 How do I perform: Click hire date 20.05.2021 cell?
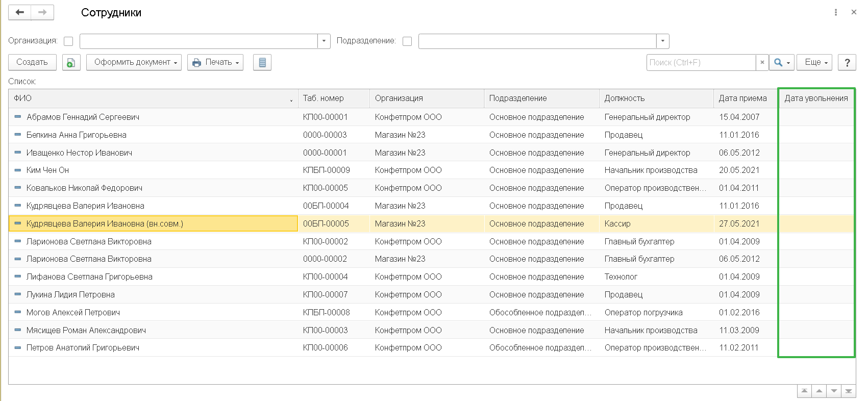click(746, 170)
